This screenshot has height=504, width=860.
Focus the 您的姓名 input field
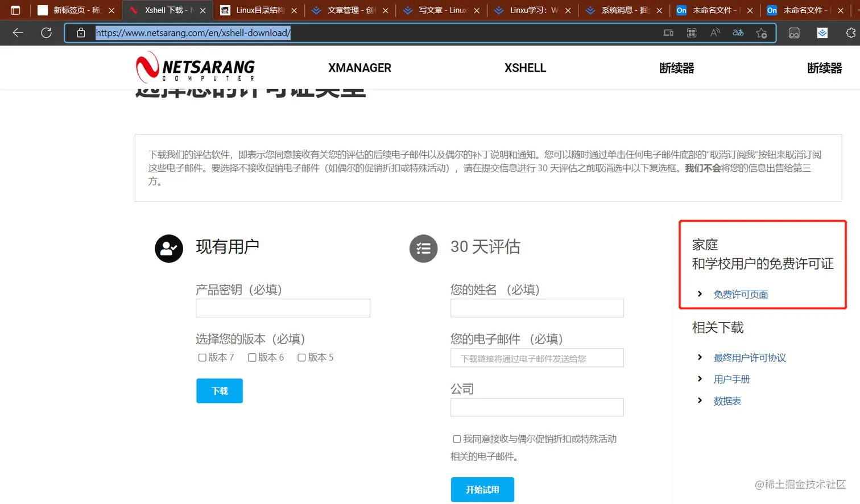(537, 308)
